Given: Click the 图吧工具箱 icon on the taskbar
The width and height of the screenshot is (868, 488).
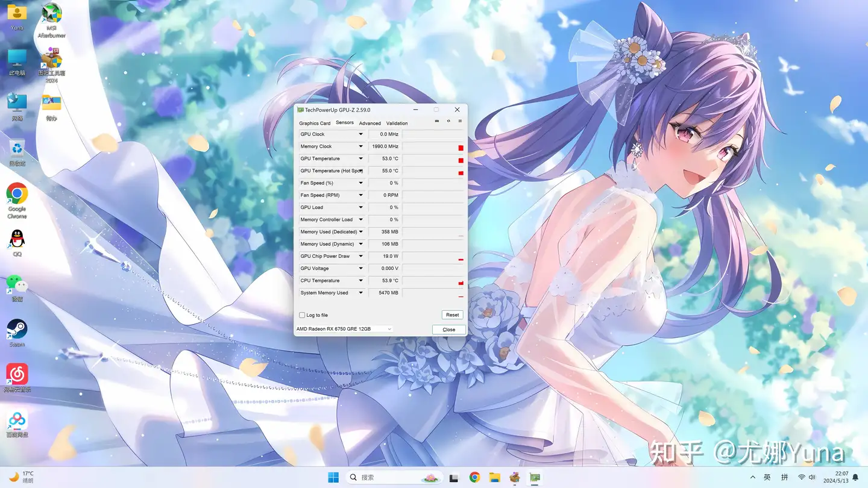Looking at the screenshot, I should tap(515, 477).
